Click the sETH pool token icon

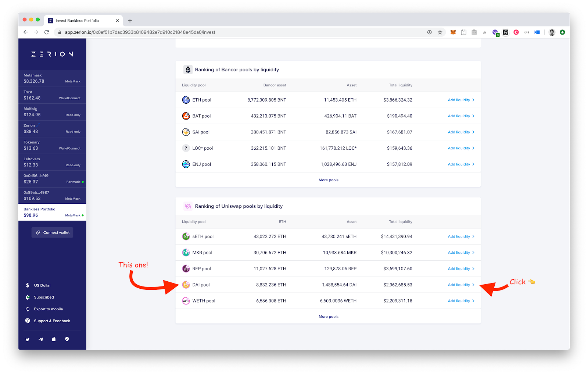point(186,236)
